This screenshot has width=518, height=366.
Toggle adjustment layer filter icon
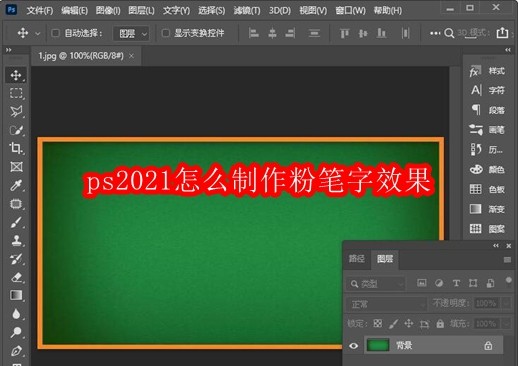439,283
